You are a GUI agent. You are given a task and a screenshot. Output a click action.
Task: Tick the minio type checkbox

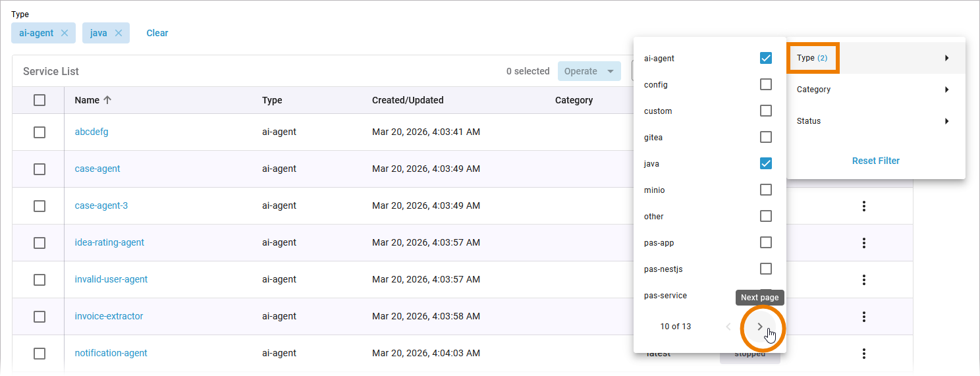[x=765, y=190]
